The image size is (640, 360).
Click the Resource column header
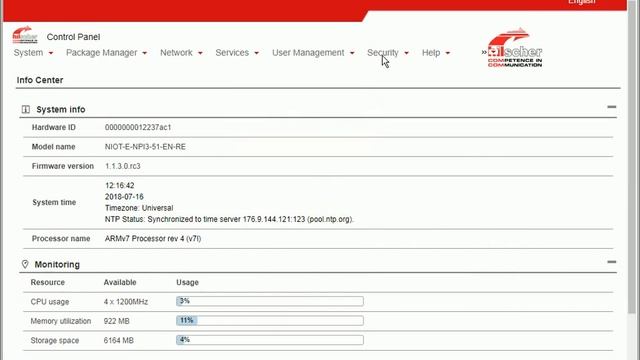coord(48,282)
